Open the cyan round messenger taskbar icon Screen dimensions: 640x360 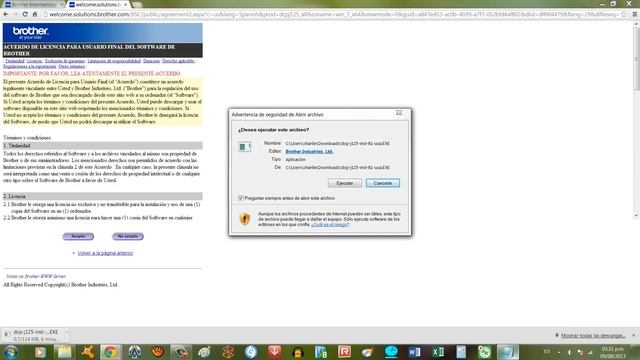[391, 352]
